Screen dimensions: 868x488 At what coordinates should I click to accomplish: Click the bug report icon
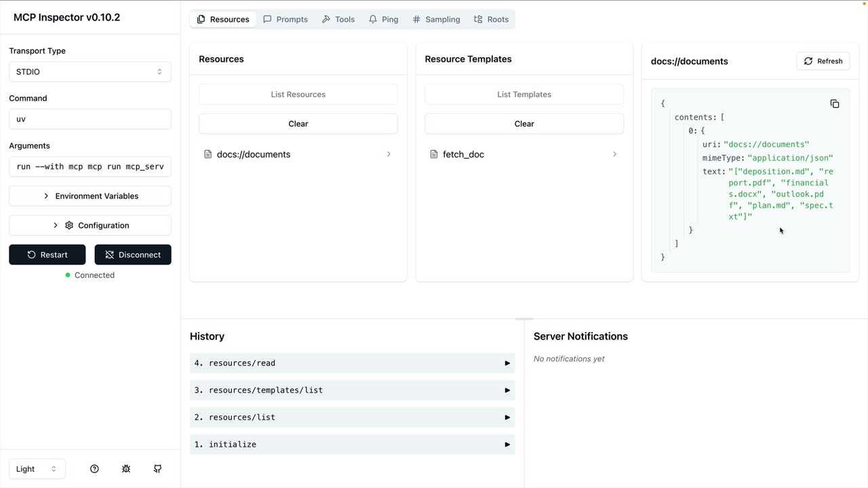point(126,469)
